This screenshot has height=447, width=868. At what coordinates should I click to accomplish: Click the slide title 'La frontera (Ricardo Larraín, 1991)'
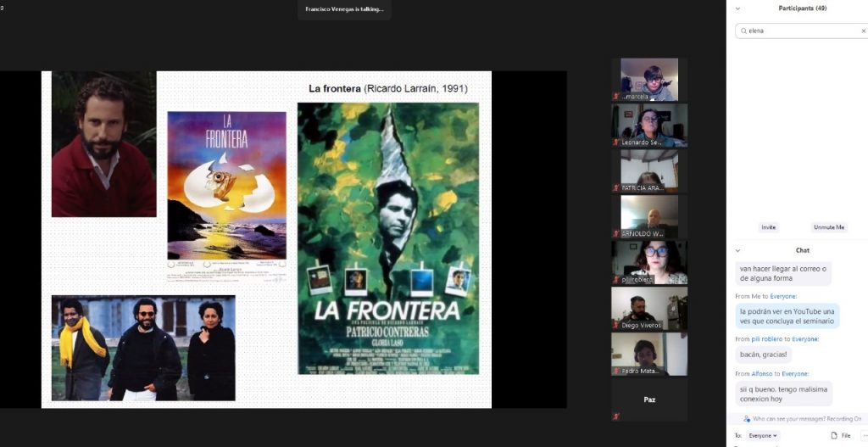(x=388, y=88)
